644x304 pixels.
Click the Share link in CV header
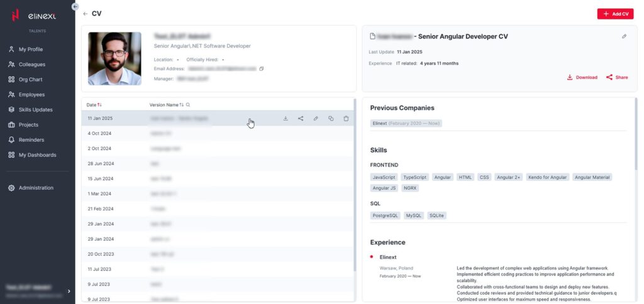pyautogui.click(x=618, y=77)
